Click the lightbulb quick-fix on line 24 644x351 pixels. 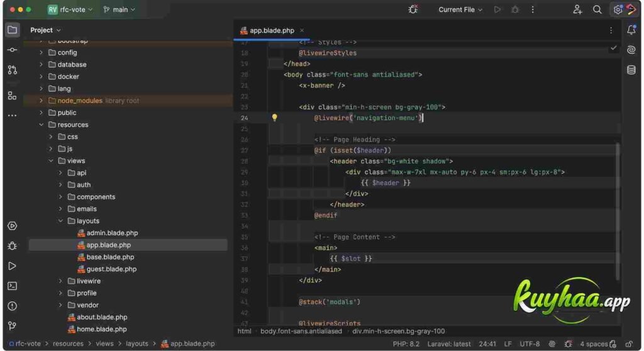274,118
